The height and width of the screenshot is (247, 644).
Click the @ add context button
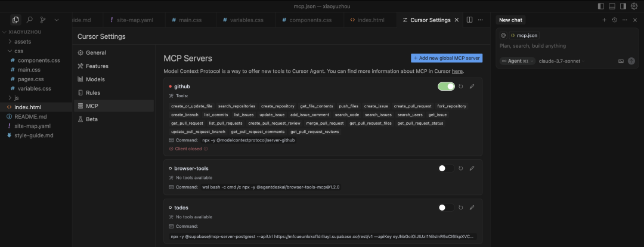click(x=503, y=36)
